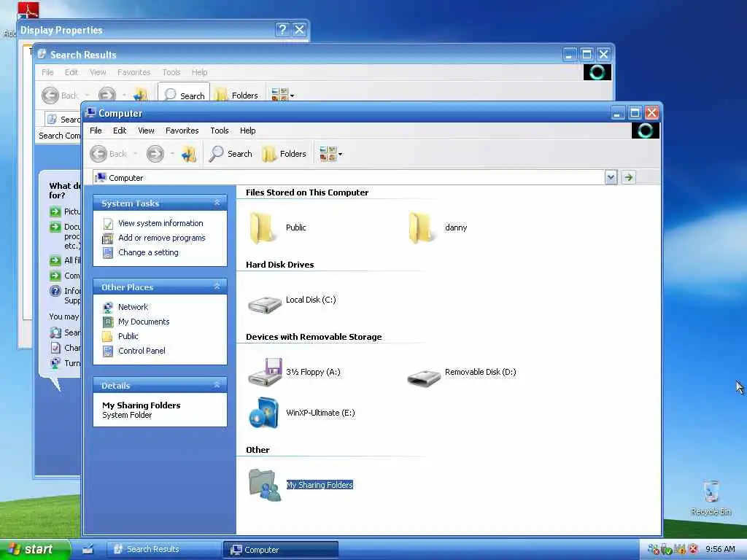Open Edit menu in Computer window
The height and width of the screenshot is (560, 747).
[120, 131]
